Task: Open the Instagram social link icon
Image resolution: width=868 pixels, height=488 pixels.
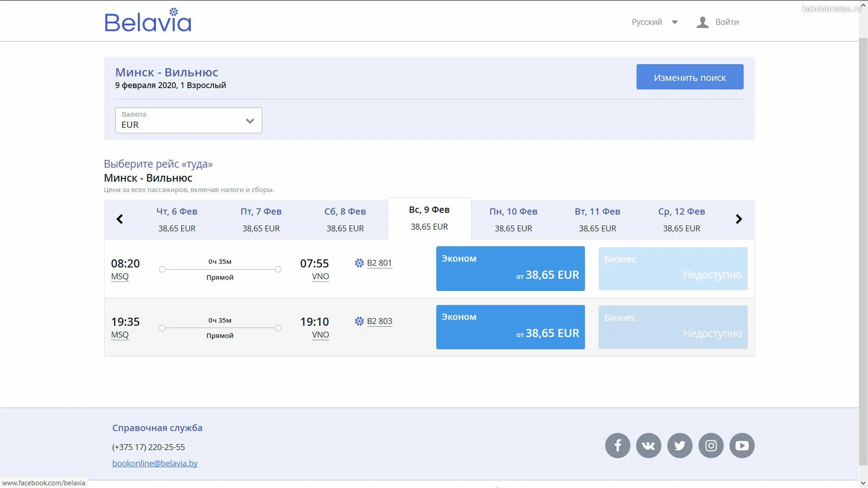Action: click(x=711, y=446)
